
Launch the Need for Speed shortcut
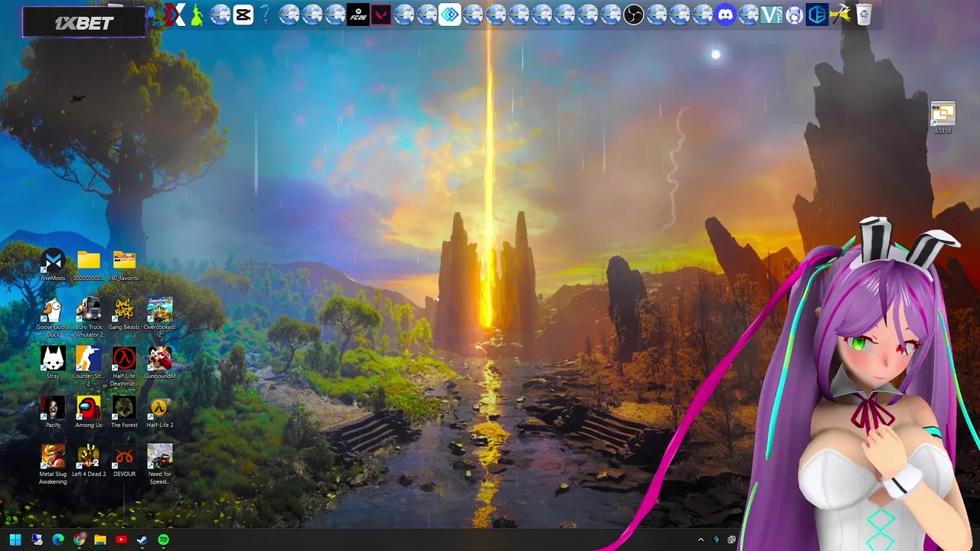160,465
